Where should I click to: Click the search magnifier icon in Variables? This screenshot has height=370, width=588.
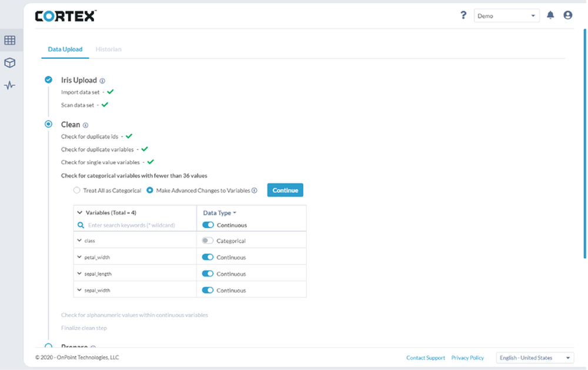tap(81, 225)
